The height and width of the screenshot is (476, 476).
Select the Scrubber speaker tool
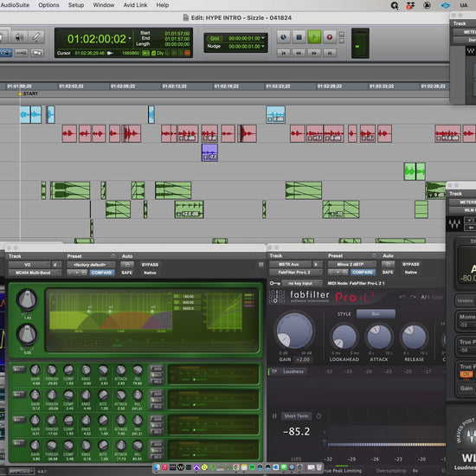click(x=19, y=37)
